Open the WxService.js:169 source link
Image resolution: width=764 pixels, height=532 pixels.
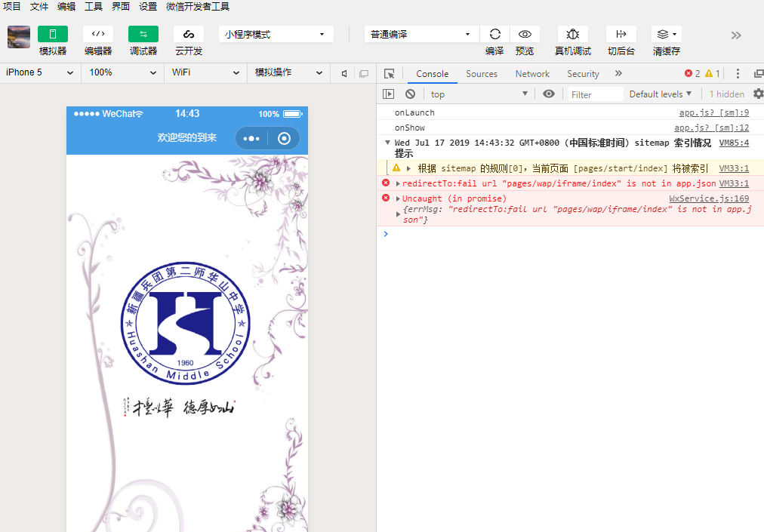[x=709, y=198]
